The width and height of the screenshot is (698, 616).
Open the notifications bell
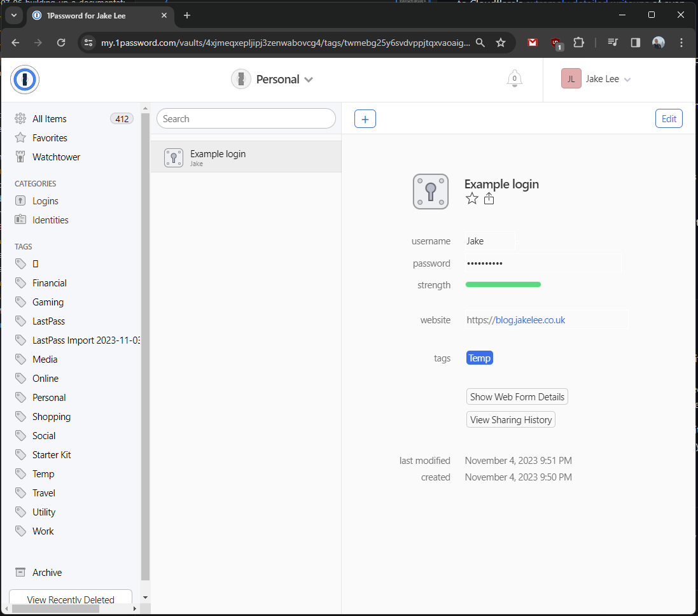click(514, 79)
